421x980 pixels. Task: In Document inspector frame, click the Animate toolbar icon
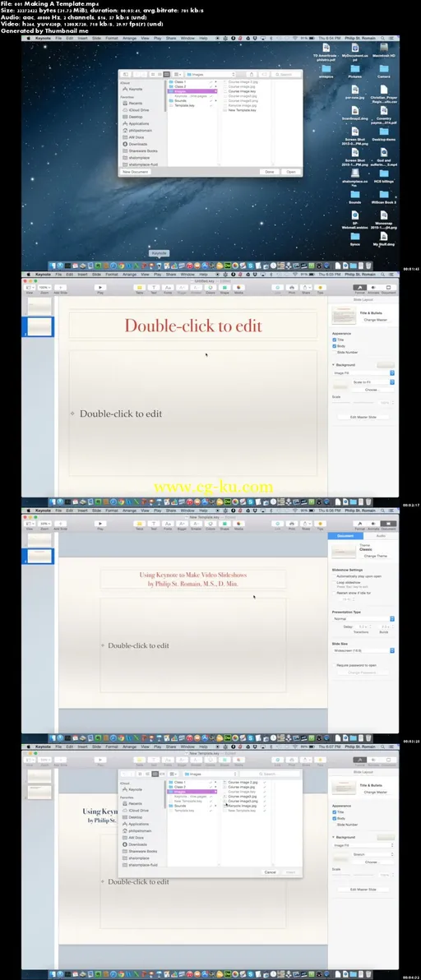tap(373, 524)
